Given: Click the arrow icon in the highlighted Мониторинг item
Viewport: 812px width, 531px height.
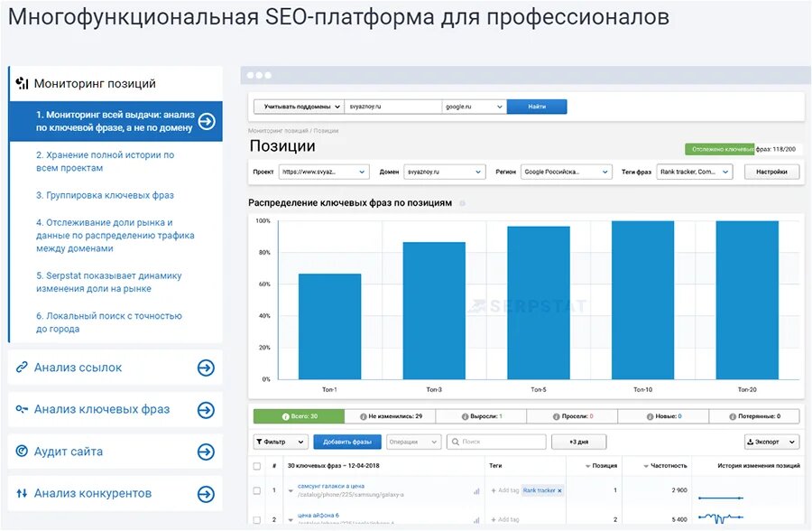Looking at the screenshot, I should (207, 122).
